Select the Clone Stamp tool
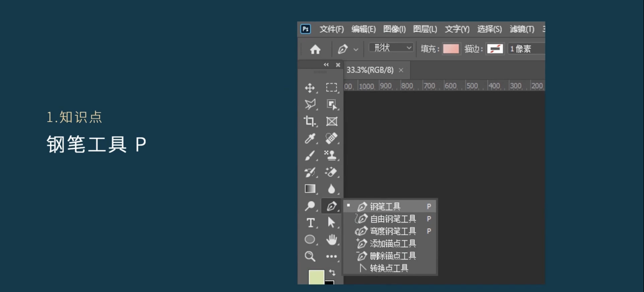The height and width of the screenshot is (292, 644). [x=331, y=155]
